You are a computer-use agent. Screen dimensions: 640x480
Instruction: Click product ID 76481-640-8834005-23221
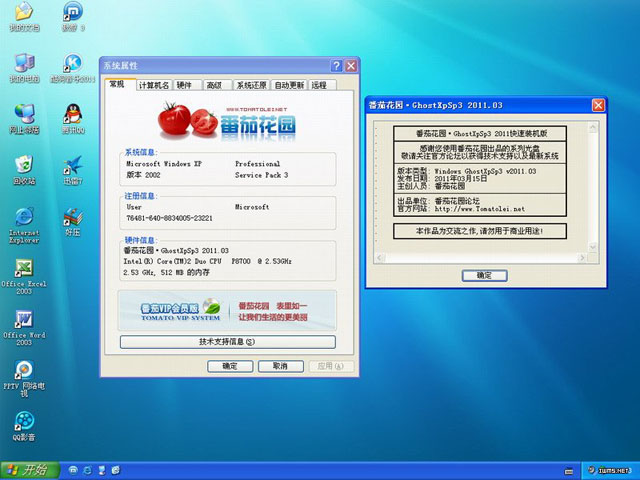tap(169, 218)
